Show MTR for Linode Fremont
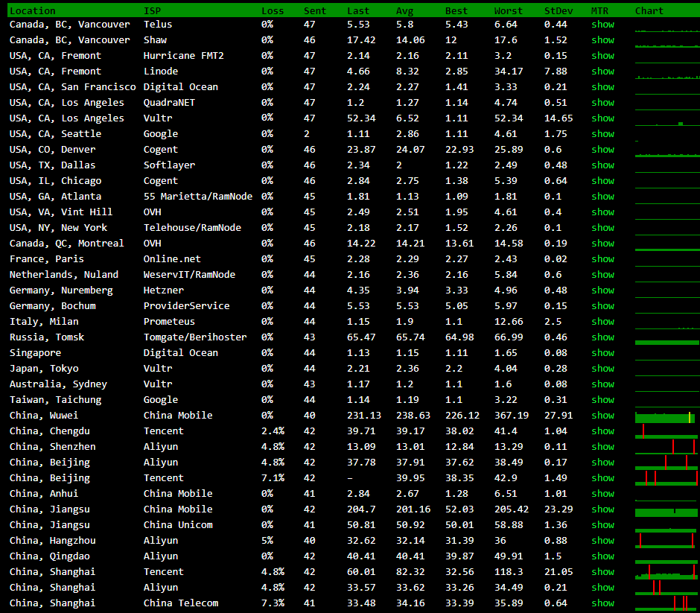 (x=602, y=72)
